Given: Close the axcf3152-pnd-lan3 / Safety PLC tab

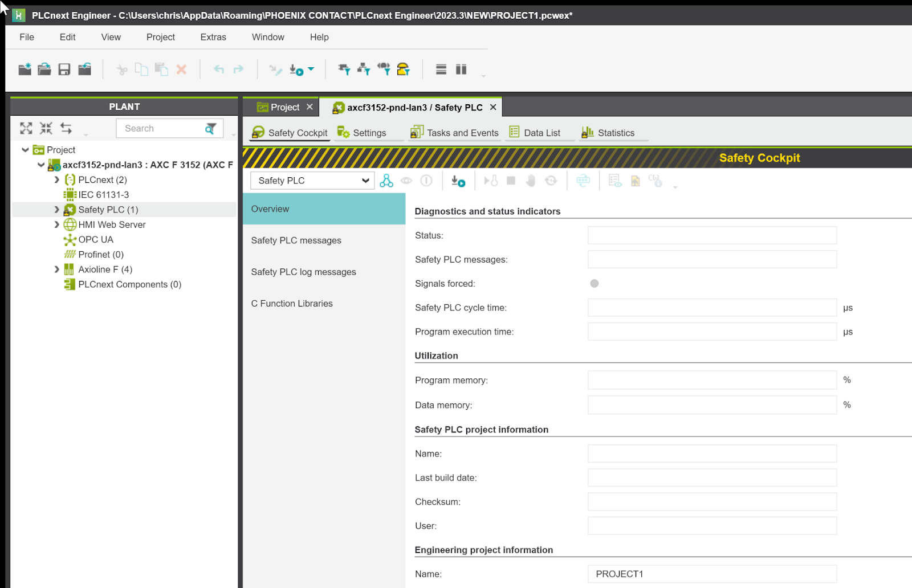Looking at the screenshot, I should point(493,107).
